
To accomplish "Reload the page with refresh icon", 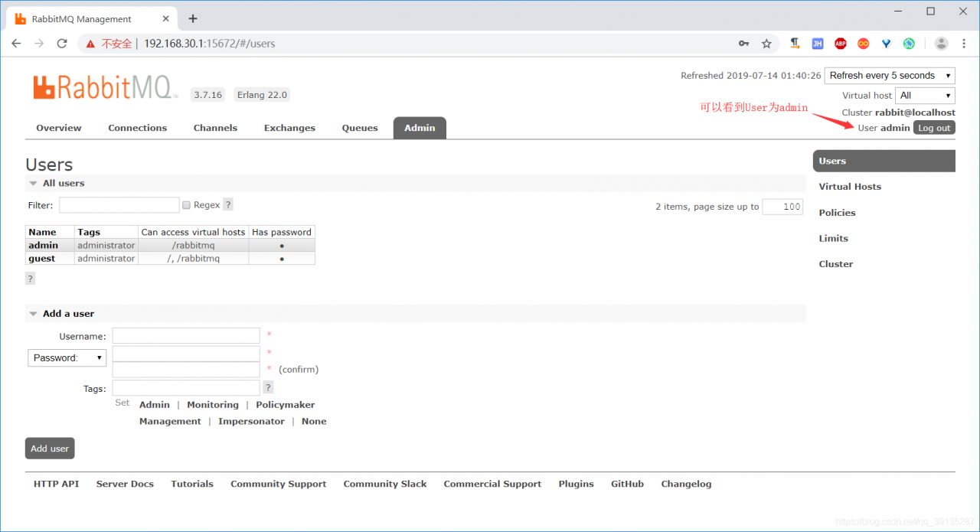I will [x=62, y=44].
